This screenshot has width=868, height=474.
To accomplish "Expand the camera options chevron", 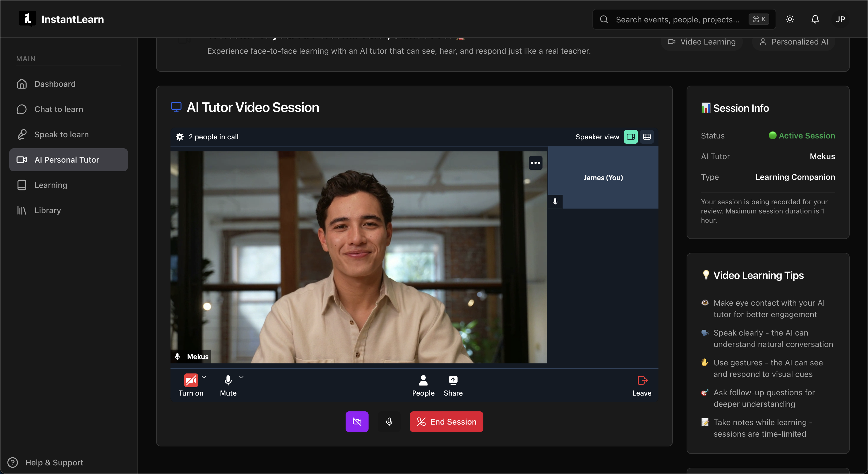I will pyautogui.click(x=204, y=377).
